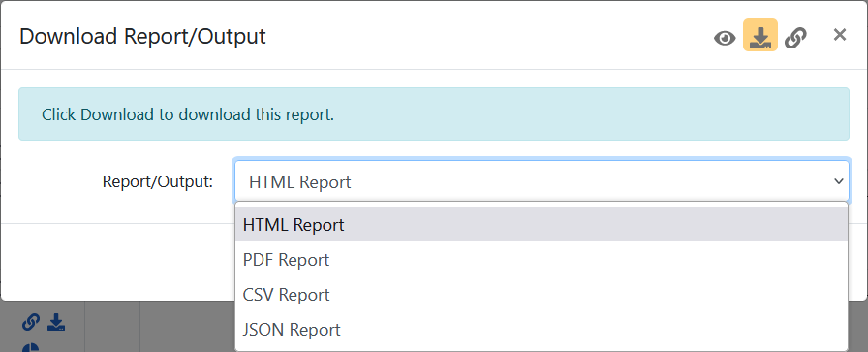Screen dimensions: 868x352
Task: Click the highlighted download icon in header
Action: tap(760, 35)
